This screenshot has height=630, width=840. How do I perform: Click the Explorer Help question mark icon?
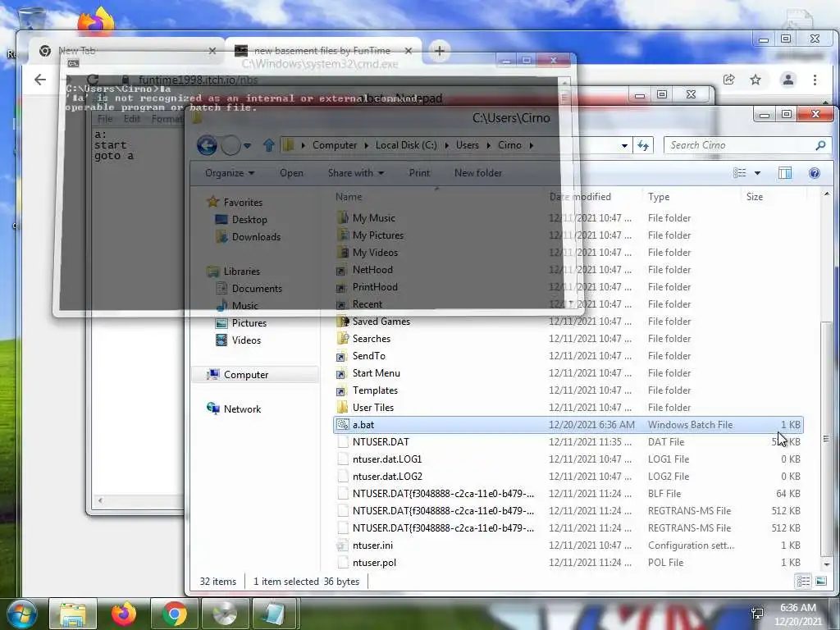(x=815, y=172)
